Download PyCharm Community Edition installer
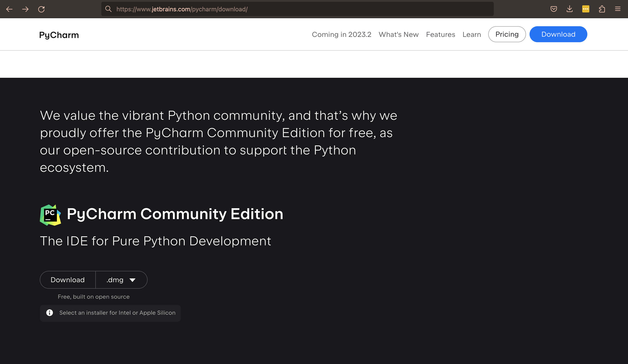Image resolution: width=628 pixels, height=364 pixels. tap(67, 280)
